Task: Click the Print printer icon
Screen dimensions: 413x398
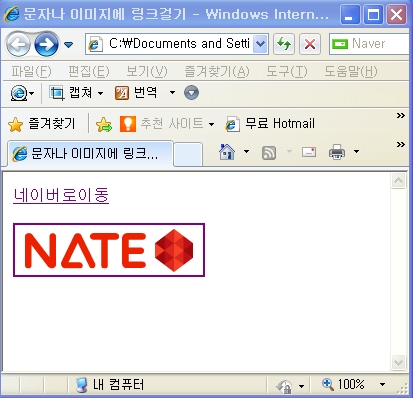Action: (337, 152)
